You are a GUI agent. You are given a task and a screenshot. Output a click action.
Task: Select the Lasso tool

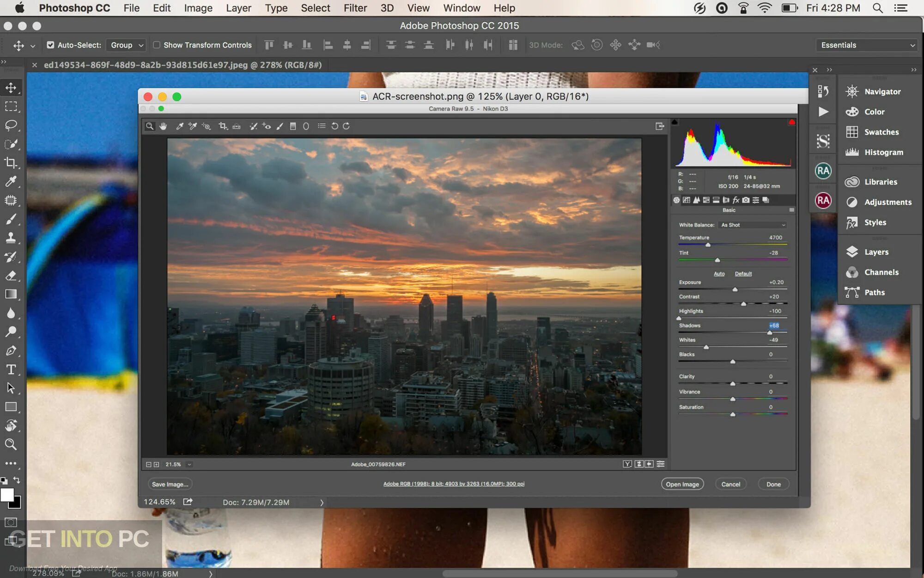pos(11,125)
